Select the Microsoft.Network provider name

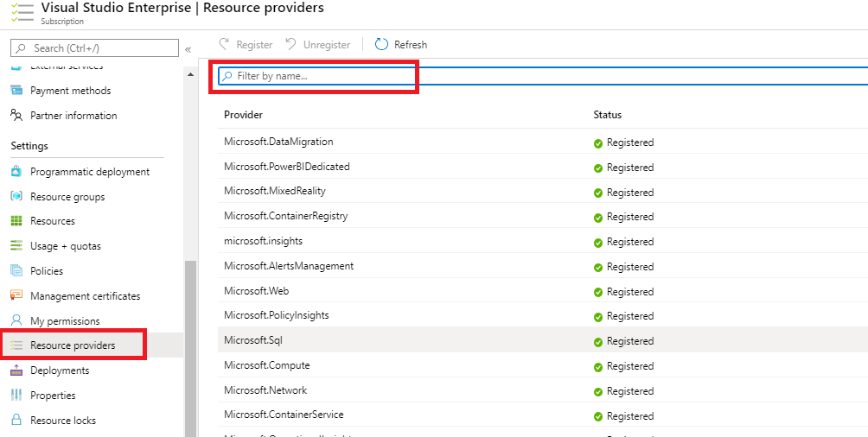pyautogui.click(x=265, y=390)
